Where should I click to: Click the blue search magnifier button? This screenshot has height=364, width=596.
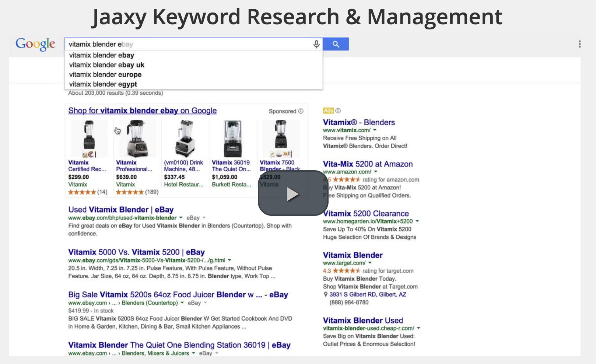(336, 44)
